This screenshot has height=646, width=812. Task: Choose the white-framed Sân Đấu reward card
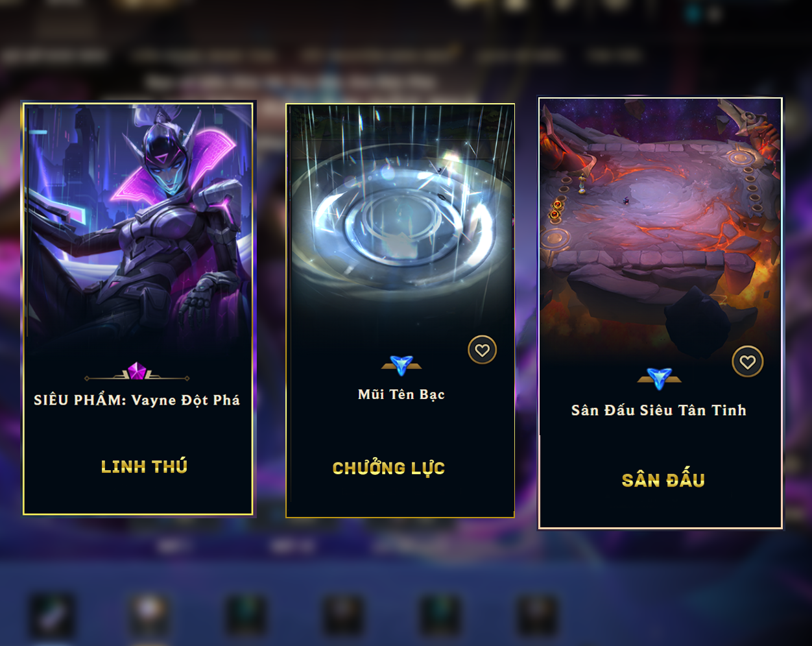660,313
